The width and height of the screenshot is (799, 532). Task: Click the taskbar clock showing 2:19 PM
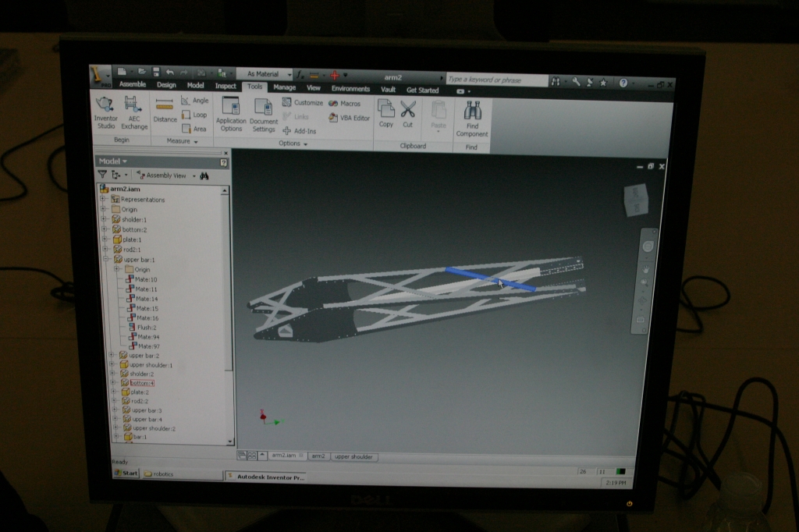[x=616, y=483]
